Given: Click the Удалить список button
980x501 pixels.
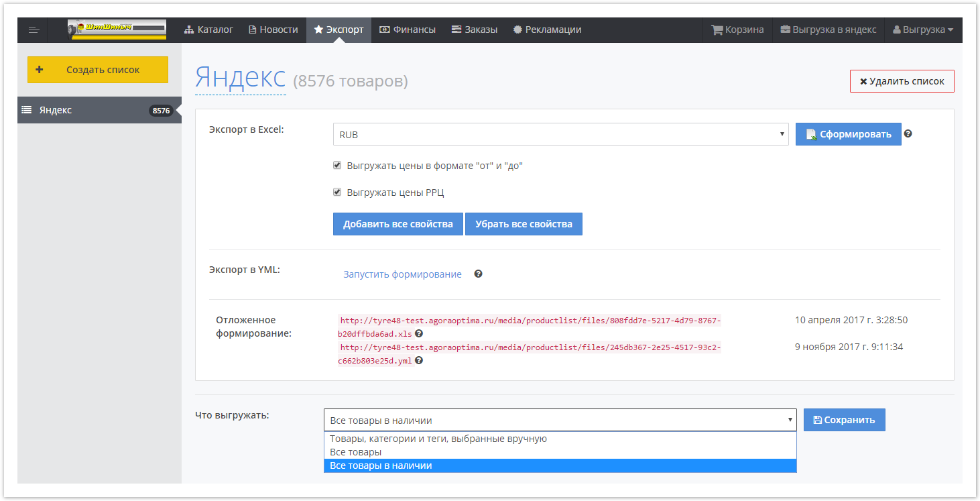Looking at the screenshot, I should pyautogui.click(x=902, y=81).
